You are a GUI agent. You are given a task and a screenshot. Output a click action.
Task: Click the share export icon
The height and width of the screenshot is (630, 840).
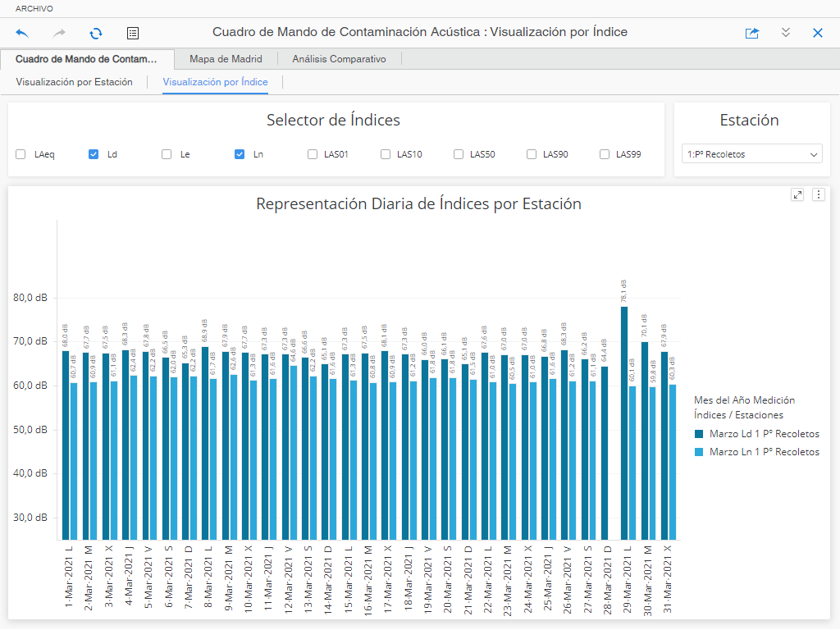(751, 34)
